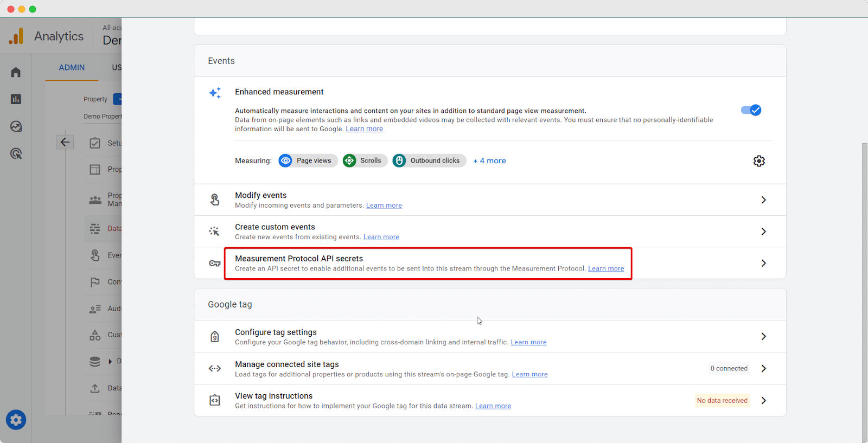Click the Modify events touch icon
This screenshot has width=868, height=443.
215,200
